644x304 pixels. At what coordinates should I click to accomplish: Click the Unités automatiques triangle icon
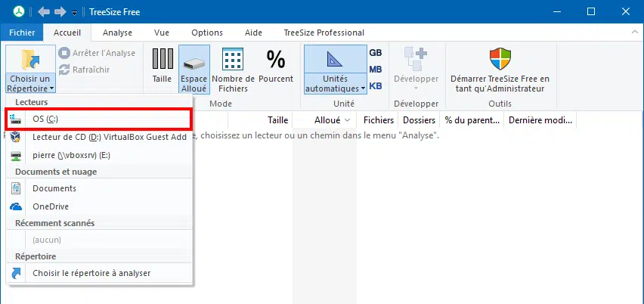click(335, 59)
